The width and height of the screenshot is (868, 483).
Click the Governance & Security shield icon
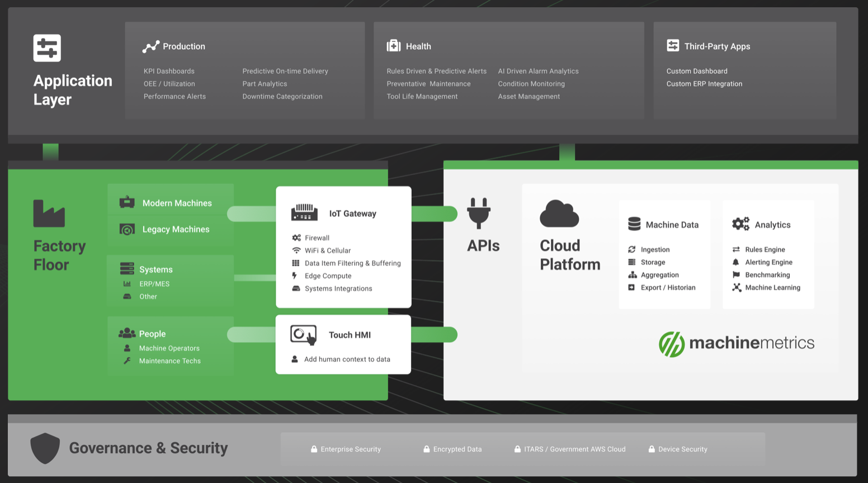pos(45,448)
